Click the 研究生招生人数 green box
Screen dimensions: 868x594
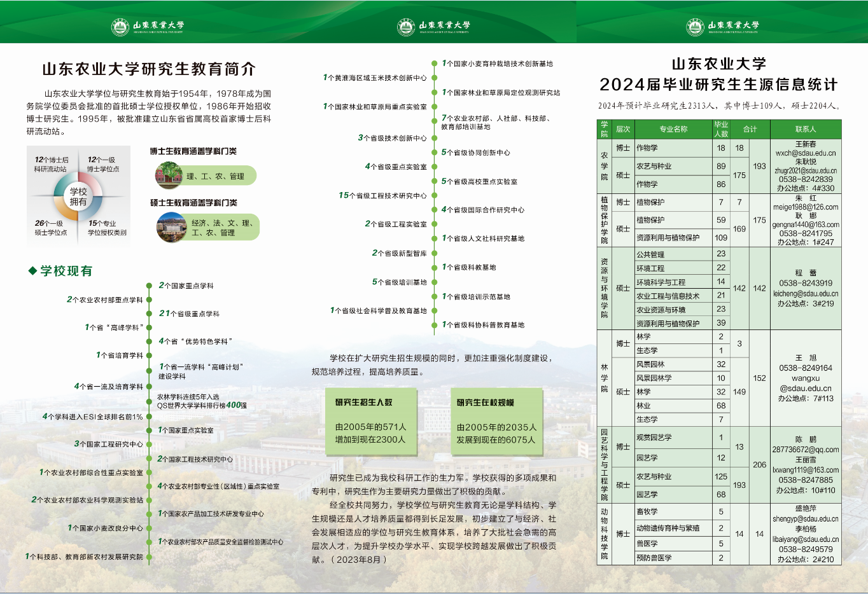372,422
